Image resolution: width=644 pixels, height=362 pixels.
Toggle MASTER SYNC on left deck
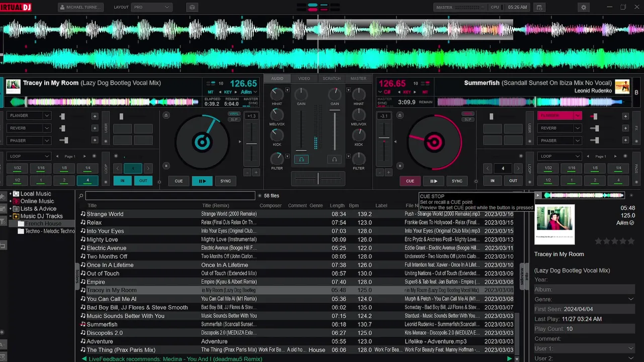coord(251,101)
